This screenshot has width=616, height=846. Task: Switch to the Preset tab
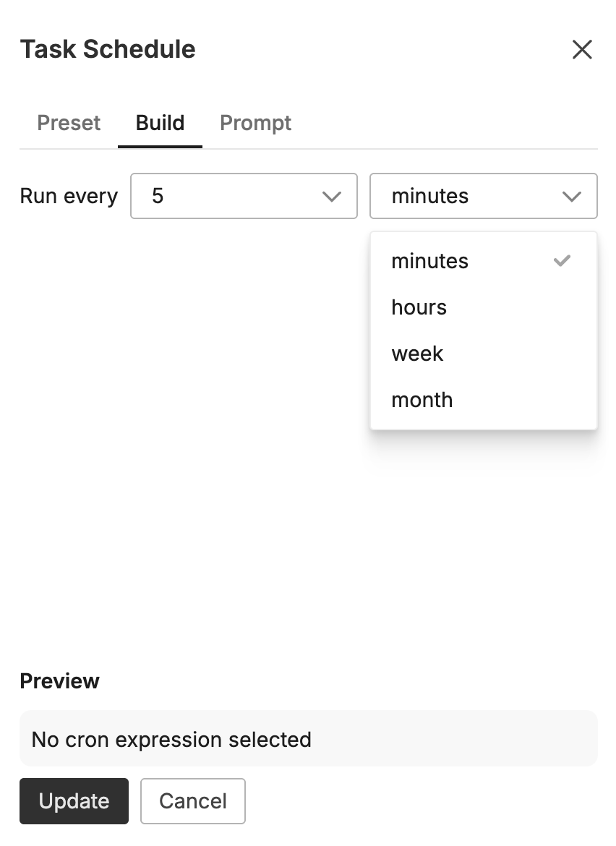pyautogui.click(x=69, y=123)
